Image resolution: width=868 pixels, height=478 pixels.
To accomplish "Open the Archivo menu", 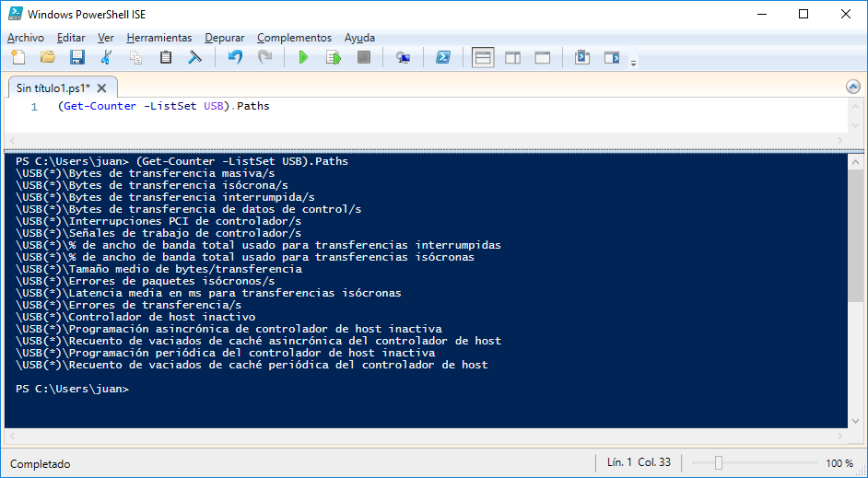I will [x=26, y=38].
